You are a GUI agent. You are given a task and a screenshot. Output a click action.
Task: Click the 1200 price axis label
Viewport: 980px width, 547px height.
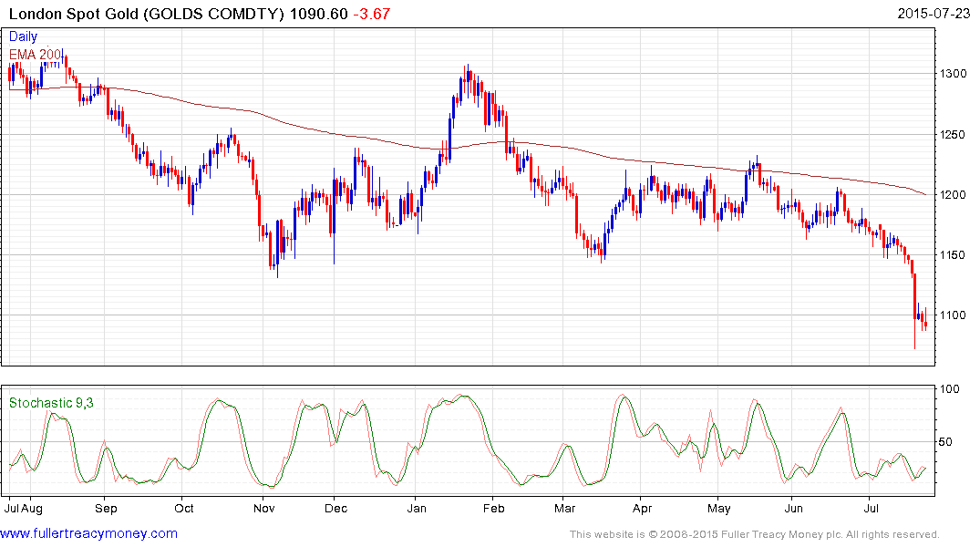click(954, 195)
